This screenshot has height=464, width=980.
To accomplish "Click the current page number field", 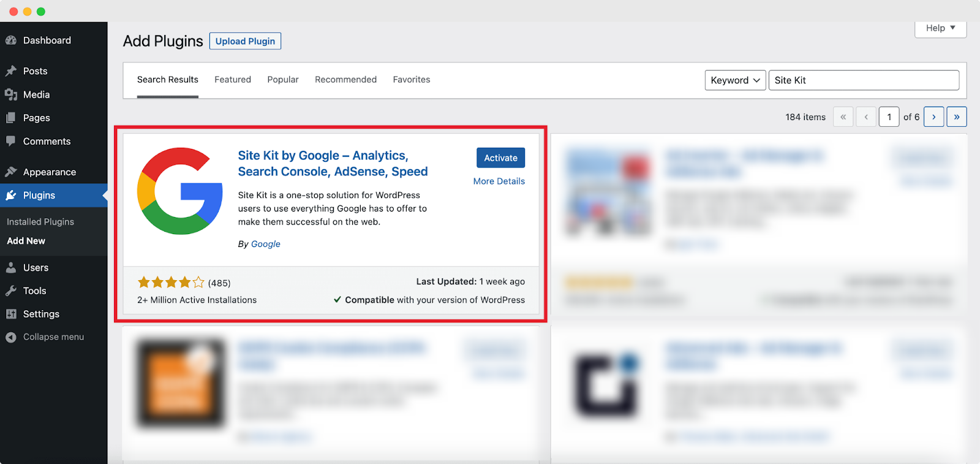I will (x=889, y=116).
